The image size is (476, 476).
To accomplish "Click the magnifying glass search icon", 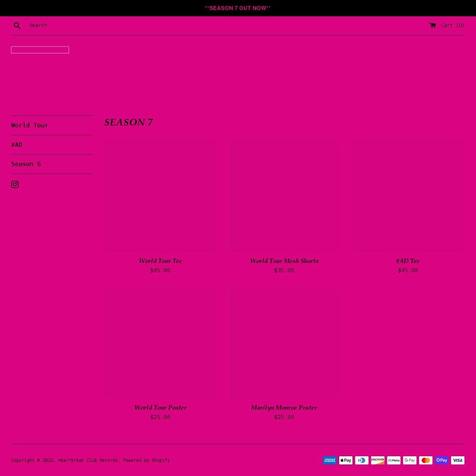I will point(17,25).
